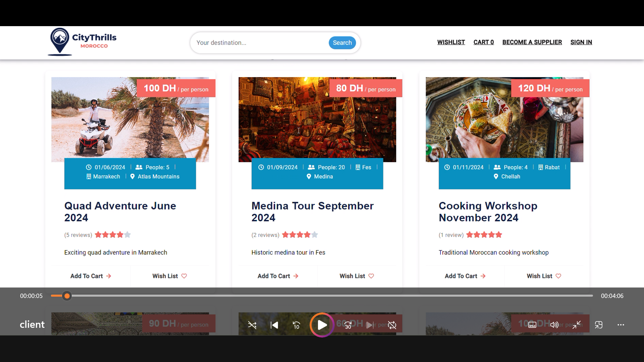Toggle the repeat mode icon
Image resolution: width=644 pixels, height=362 pixels.
[392, 325]
